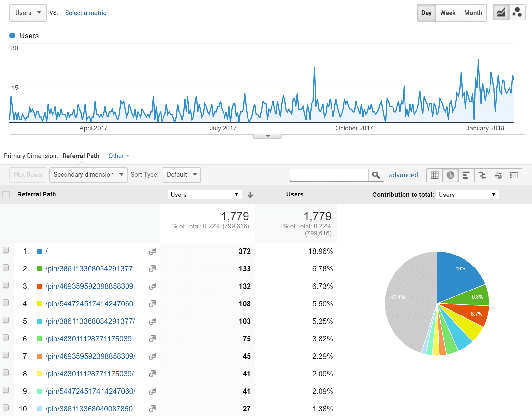Open the advanced filter link
Viewport: 532px width, 416px height.
click(403, 175)
